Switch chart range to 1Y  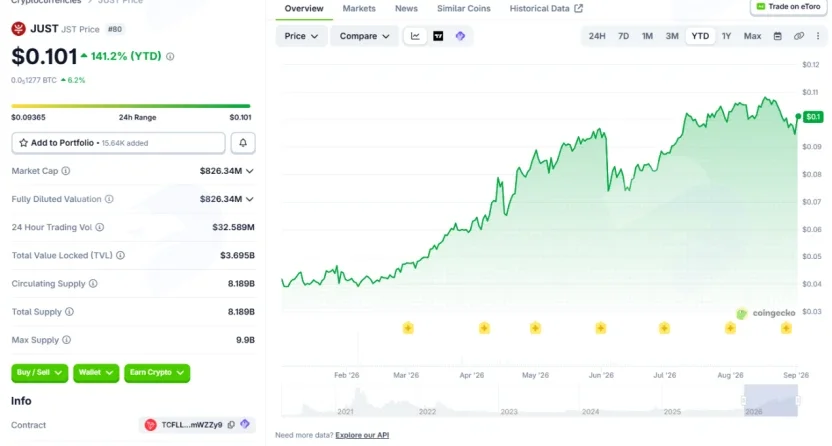click(726, 36)
